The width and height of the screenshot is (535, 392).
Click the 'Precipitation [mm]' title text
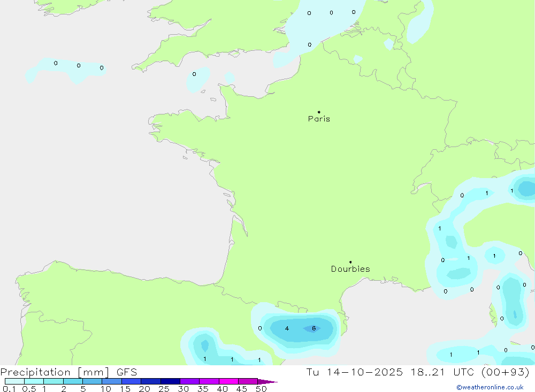(x=55, y=372)
